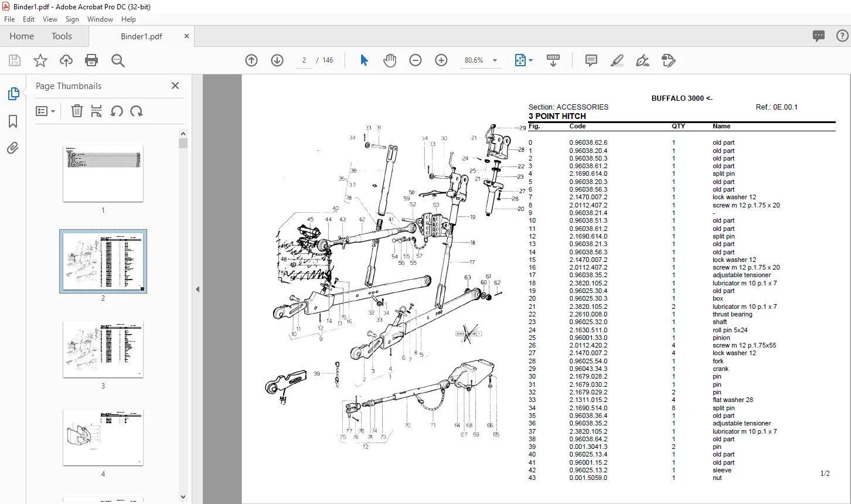This screenshot has width=851, height=504.
Task: Click the code '0.96038.62.6'
Action: (x=588, y=142)
